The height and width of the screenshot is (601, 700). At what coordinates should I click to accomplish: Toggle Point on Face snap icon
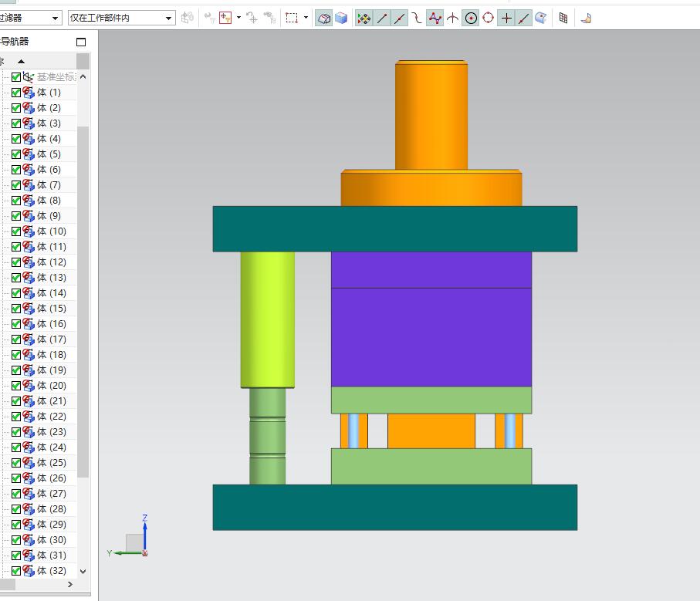tap(542, 18)
